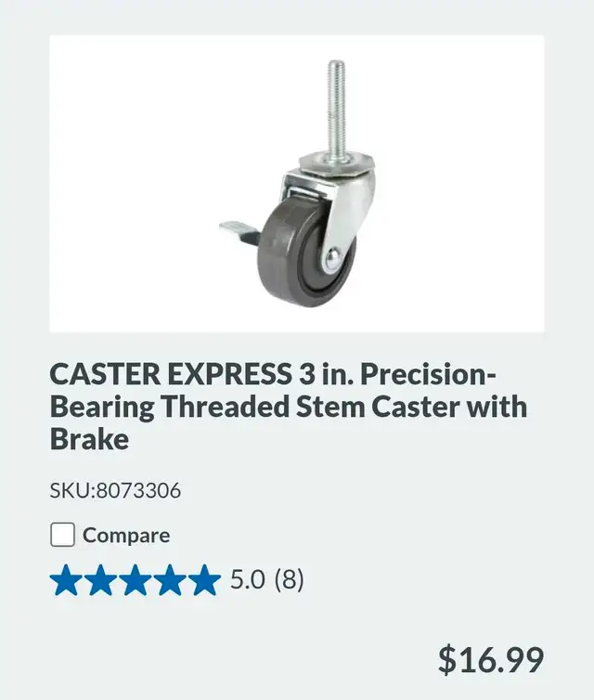Screen dimensions: 594x700
Task: Open the CASTER EXPRESS 3 in. product title
Action: 289,407
